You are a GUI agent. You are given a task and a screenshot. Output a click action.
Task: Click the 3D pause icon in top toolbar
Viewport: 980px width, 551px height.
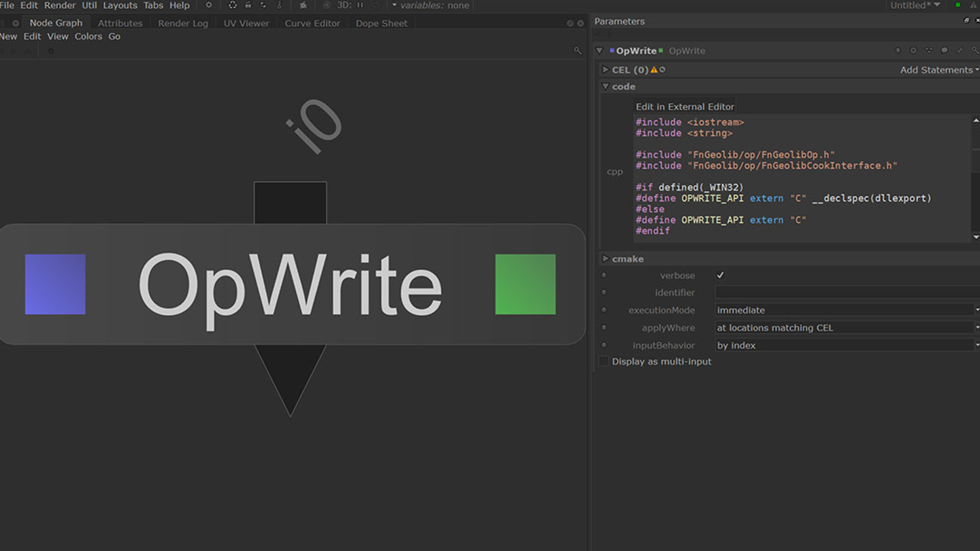coord(360,5)
